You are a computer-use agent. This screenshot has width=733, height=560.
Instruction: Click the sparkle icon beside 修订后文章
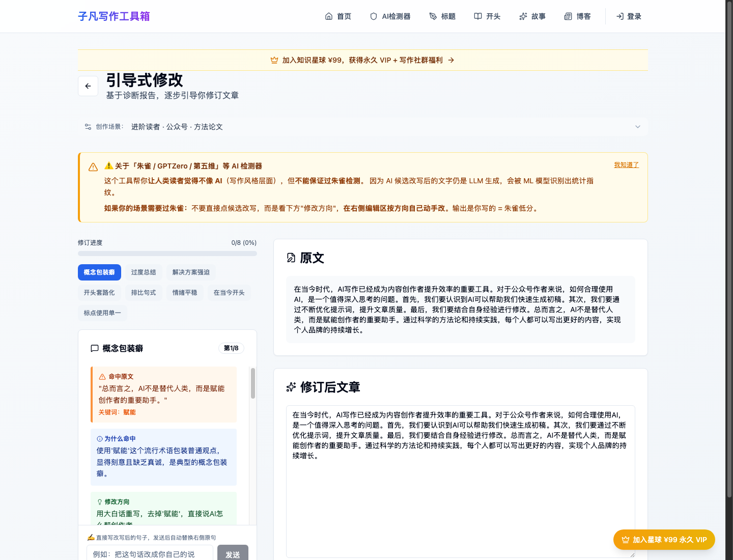pos(291,387)
